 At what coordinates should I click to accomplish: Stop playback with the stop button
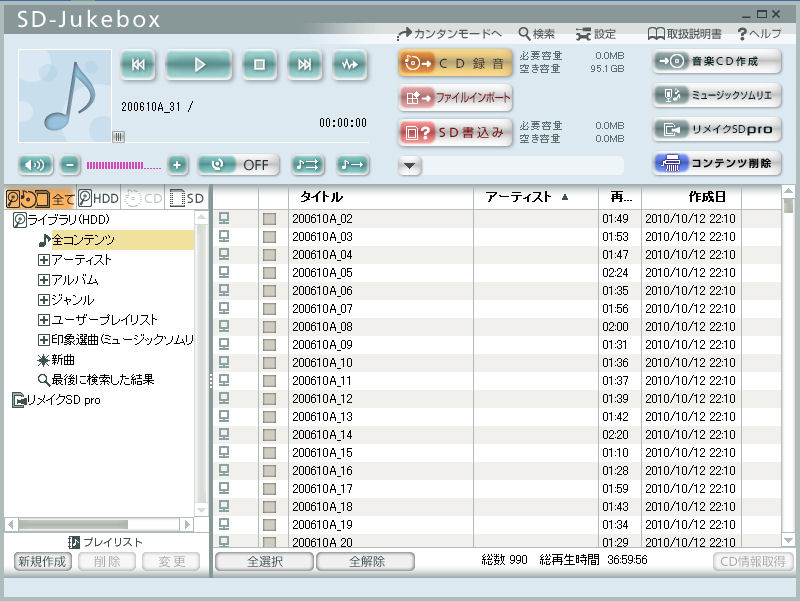click(x=259, y=65)
